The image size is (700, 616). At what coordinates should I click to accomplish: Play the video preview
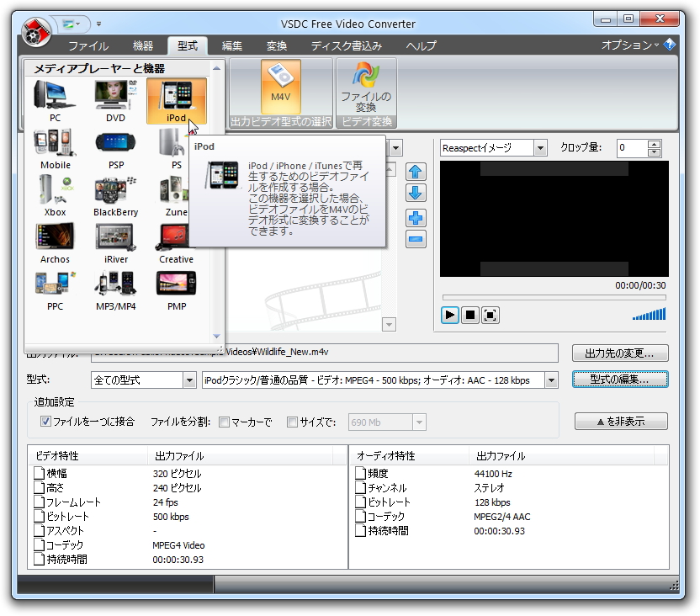point(449,315)
